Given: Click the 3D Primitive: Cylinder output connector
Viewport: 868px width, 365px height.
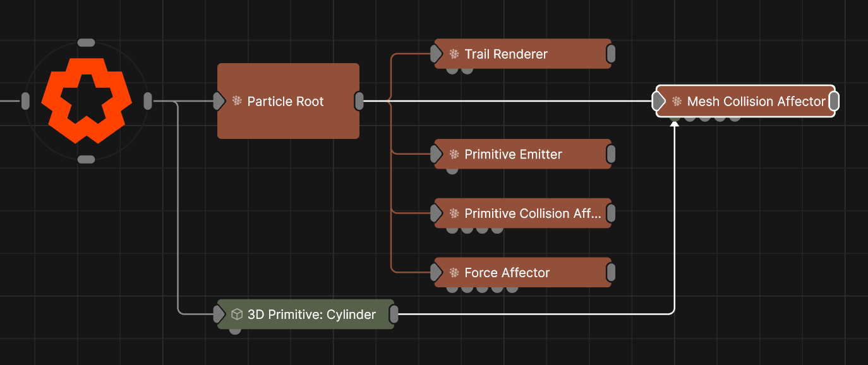Looking at the screenshot, I should coord(394,314).
